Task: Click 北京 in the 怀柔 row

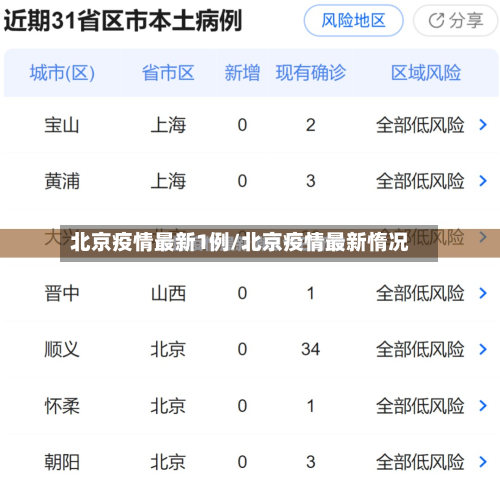Action: point(168,406)
